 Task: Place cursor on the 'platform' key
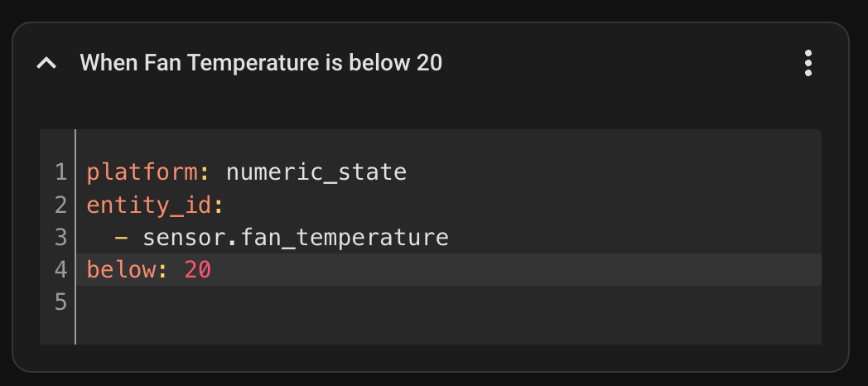tap(142, 172)
